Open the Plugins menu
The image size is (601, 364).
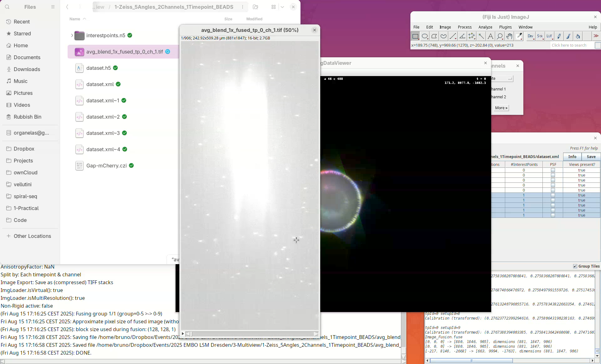coord(505,27)
